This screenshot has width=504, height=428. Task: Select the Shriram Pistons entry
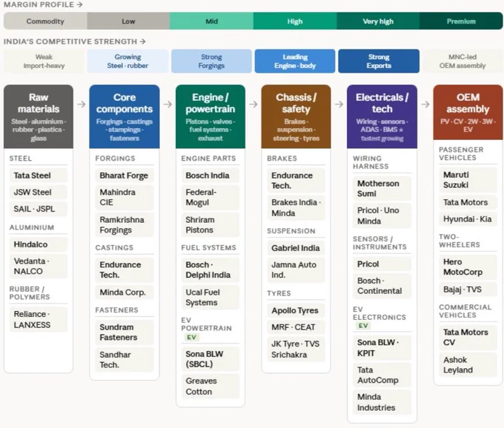(x=210, y=225)
